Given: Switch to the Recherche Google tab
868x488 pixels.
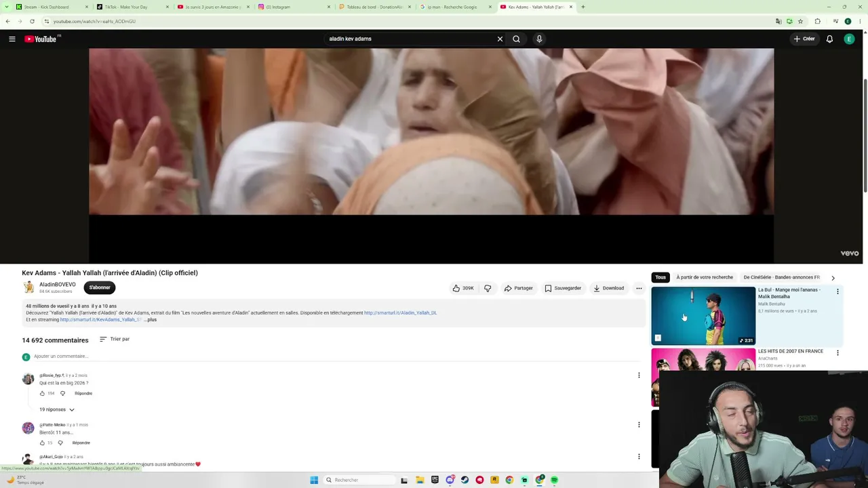Looking at the screenshot, I should pos(455,7).
